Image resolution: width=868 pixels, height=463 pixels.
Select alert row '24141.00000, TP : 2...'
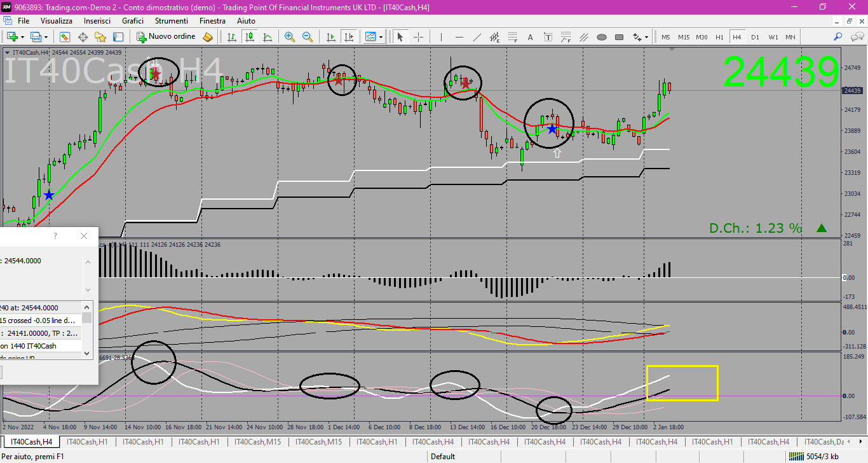pyautogui.click(x=41, y=333)
